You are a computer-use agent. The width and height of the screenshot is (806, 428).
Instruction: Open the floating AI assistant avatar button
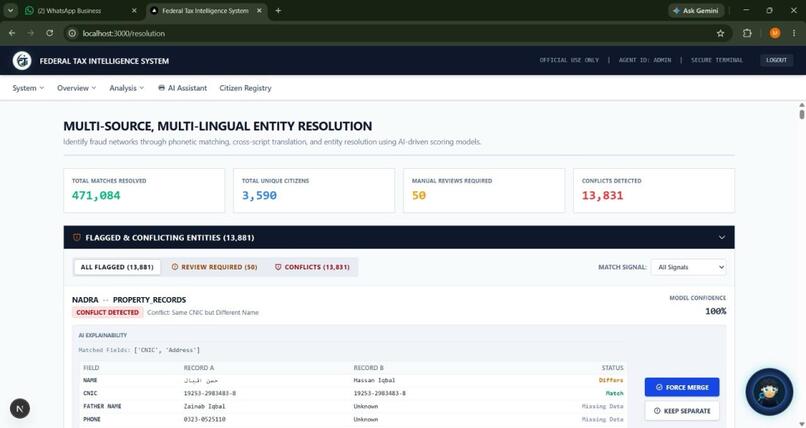click(x=769, y=392)
